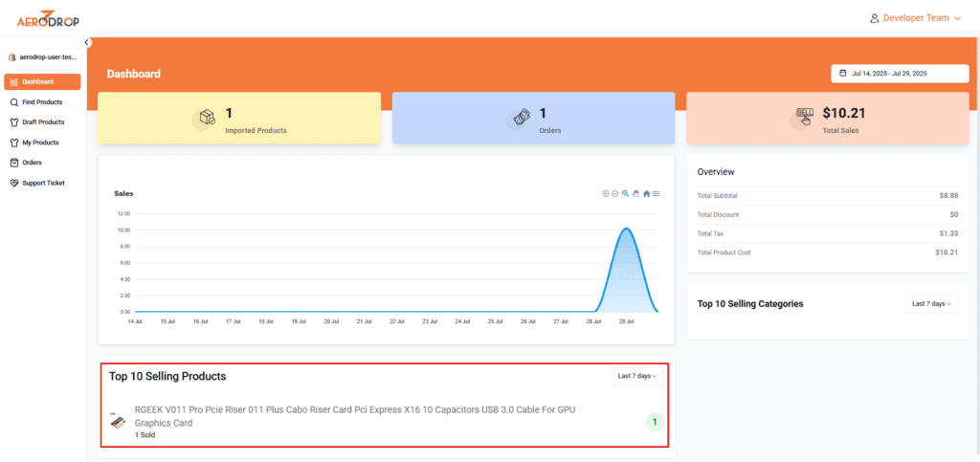Reset chart zoom with home icon

coord(646,193)
